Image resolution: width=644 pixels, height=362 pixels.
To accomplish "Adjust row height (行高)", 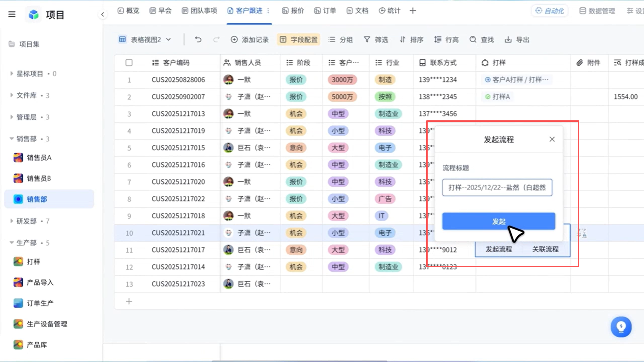I will (x=446, y=39).
